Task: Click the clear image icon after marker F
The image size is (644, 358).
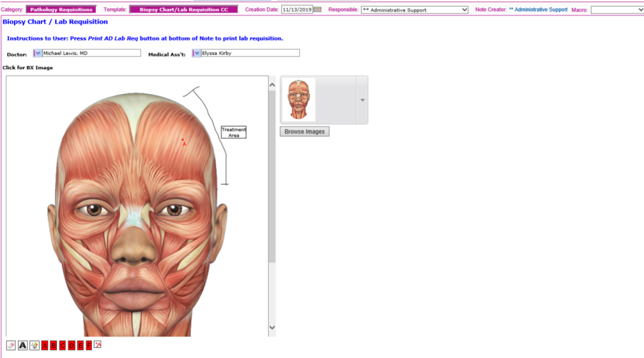Action: 98,345
